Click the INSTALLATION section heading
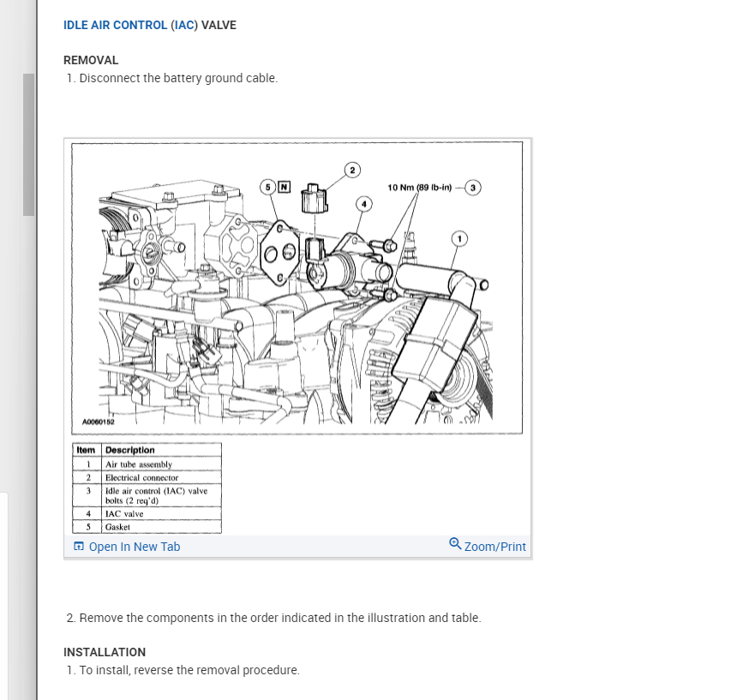This screenshot has height=700, width=743. (105, 652)
